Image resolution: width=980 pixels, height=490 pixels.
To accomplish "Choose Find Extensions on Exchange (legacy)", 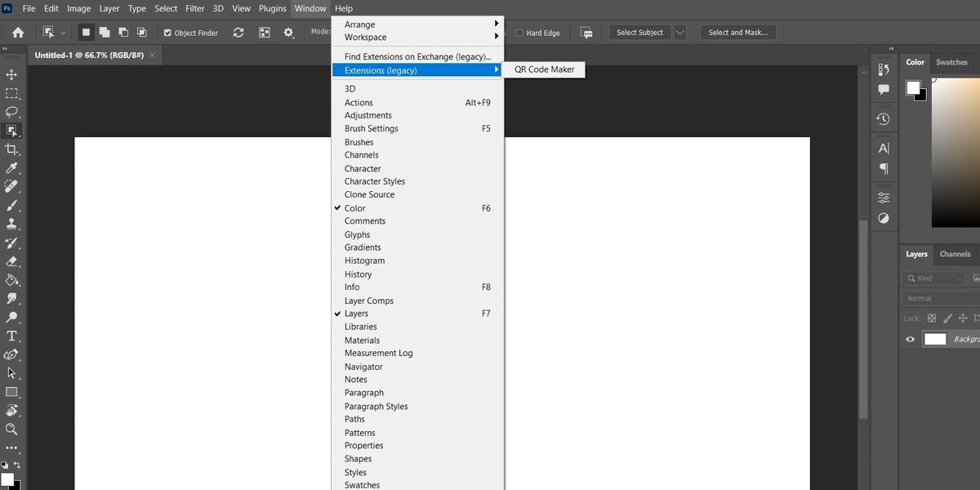I will 418,57.
